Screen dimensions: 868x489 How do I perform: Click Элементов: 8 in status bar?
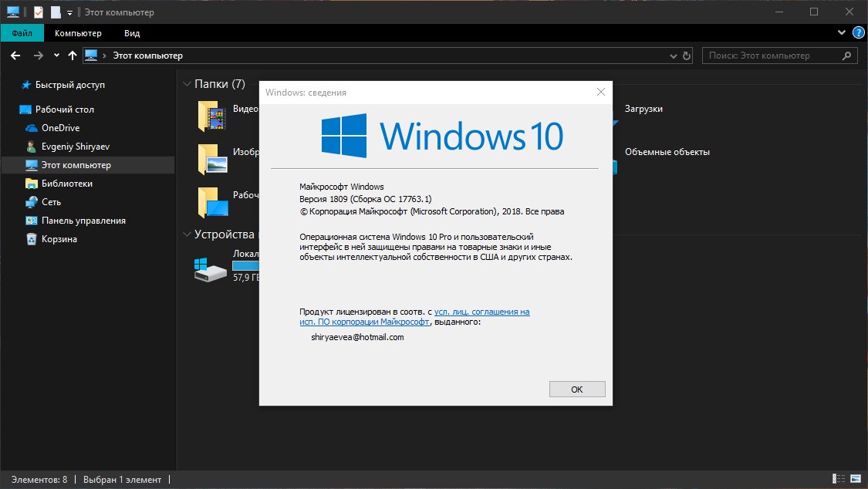tap(39, 480)
